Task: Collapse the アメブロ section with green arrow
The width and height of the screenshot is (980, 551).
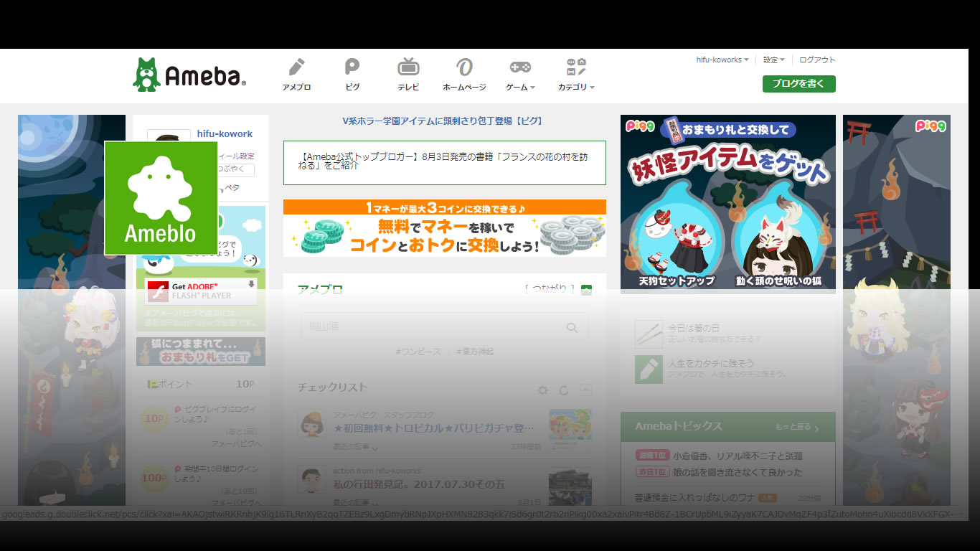Action: click(x=586, y=290)
